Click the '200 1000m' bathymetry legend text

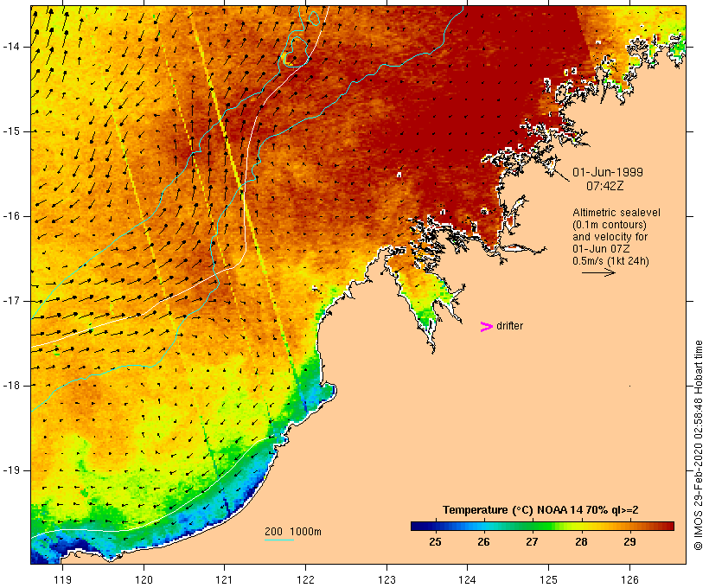click(293, 532)
